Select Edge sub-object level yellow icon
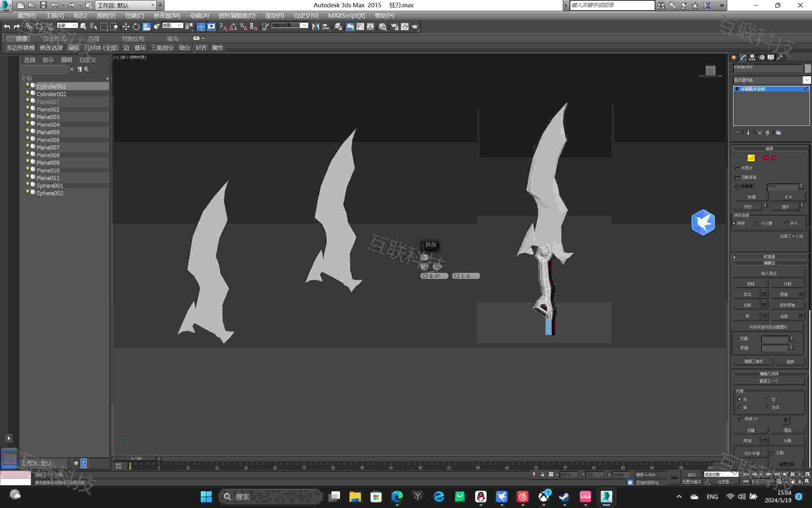Viewport: 812px width, 508px height. 751,158
